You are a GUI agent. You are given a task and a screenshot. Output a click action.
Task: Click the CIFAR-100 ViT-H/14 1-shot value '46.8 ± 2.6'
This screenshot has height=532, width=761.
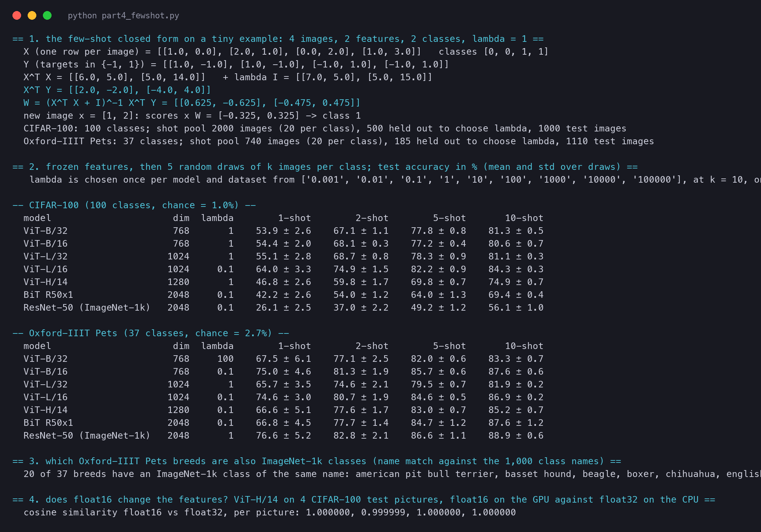click(283, 282)
